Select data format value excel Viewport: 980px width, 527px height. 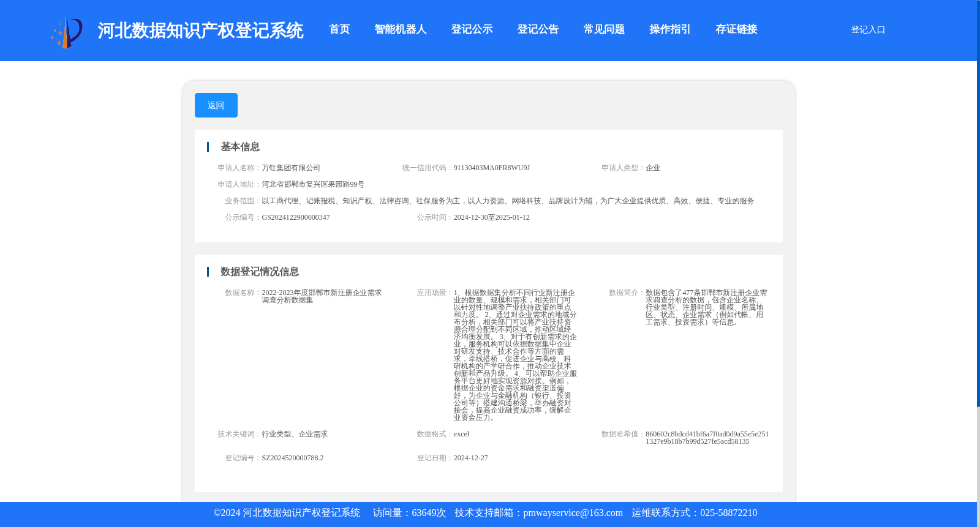(461, 434)
